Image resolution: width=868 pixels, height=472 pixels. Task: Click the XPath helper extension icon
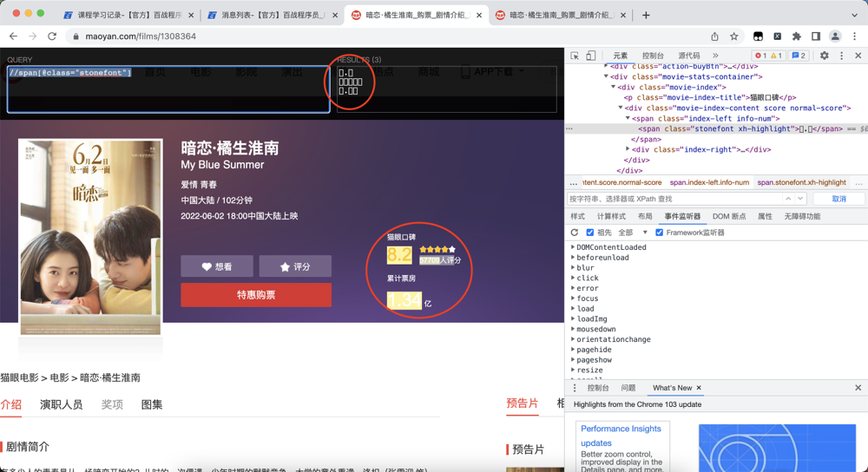(777, 36)
